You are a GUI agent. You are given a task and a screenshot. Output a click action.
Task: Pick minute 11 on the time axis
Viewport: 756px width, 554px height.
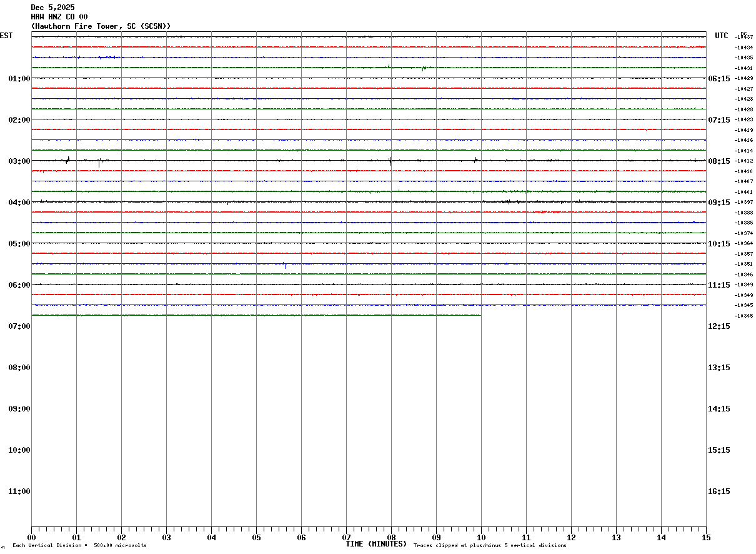(x=526, y=538)
